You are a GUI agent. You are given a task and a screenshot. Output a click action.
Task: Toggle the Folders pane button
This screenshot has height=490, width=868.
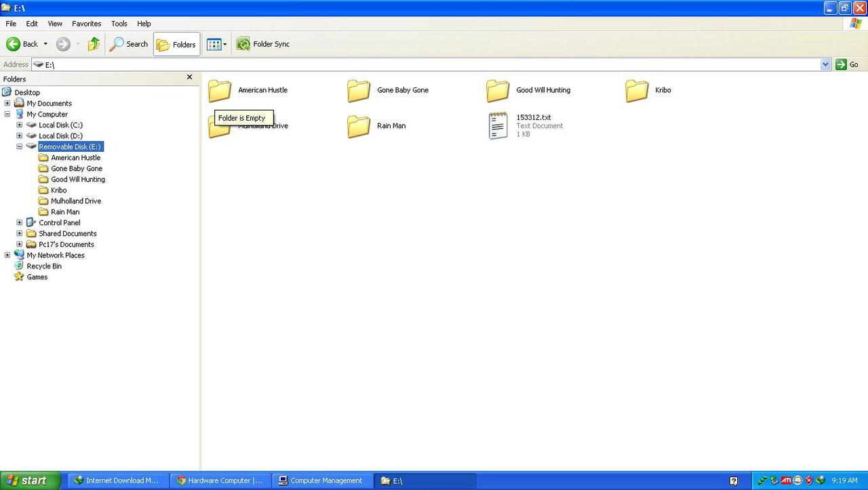[176, 44]
